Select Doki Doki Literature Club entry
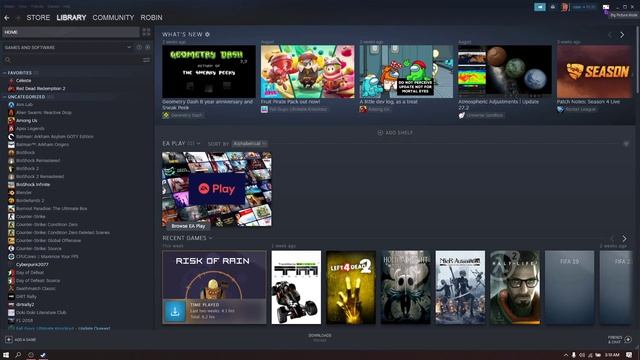640x360 pixels. pos(41,313)
